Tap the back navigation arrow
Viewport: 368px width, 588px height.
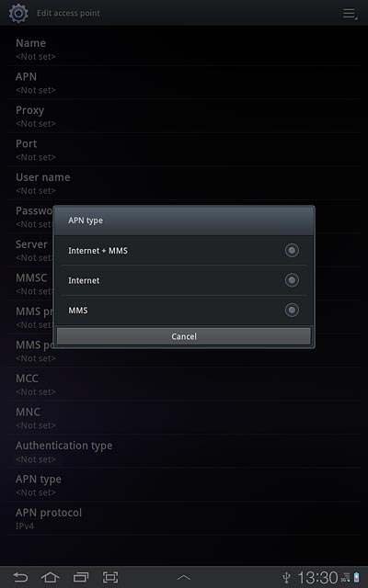(20, 577)
